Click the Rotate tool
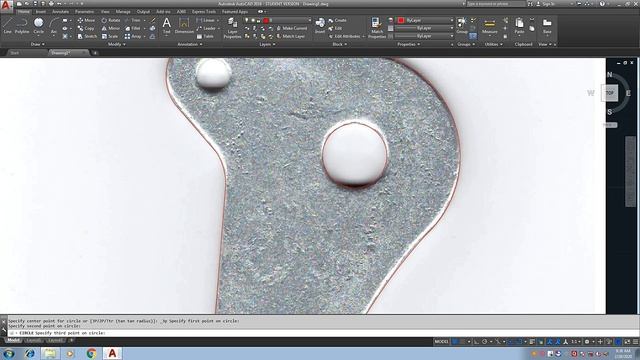The image size is (640, 360). click(x=111, y=20)
